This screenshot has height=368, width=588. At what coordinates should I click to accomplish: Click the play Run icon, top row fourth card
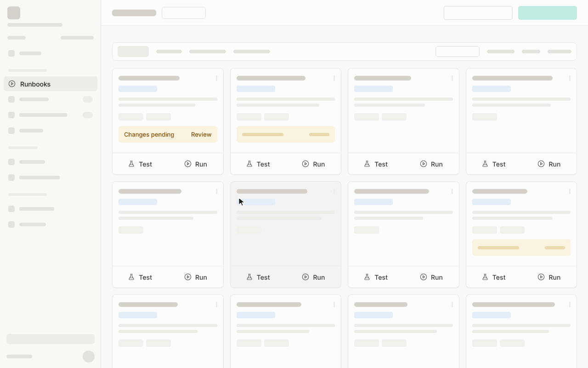541,164
